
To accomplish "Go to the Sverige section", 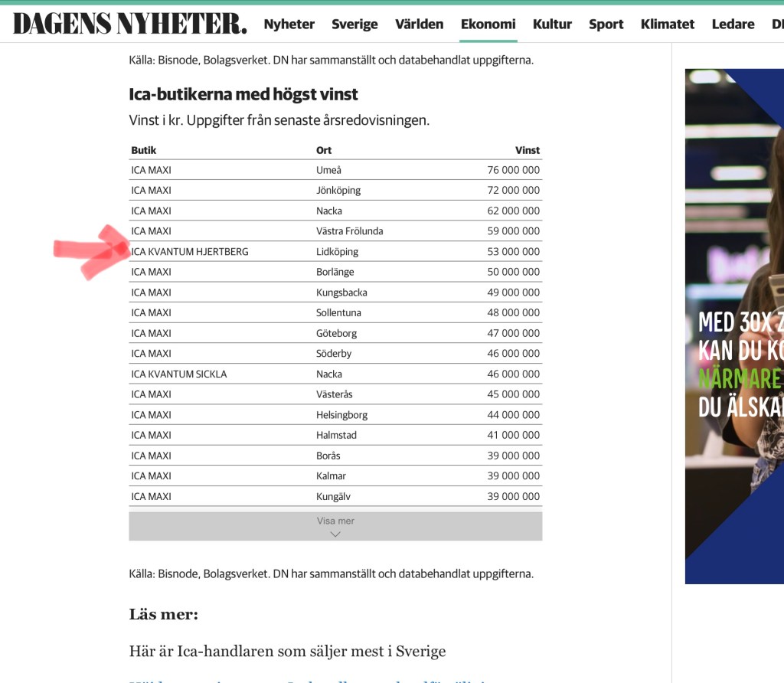I will coord(354,24).
